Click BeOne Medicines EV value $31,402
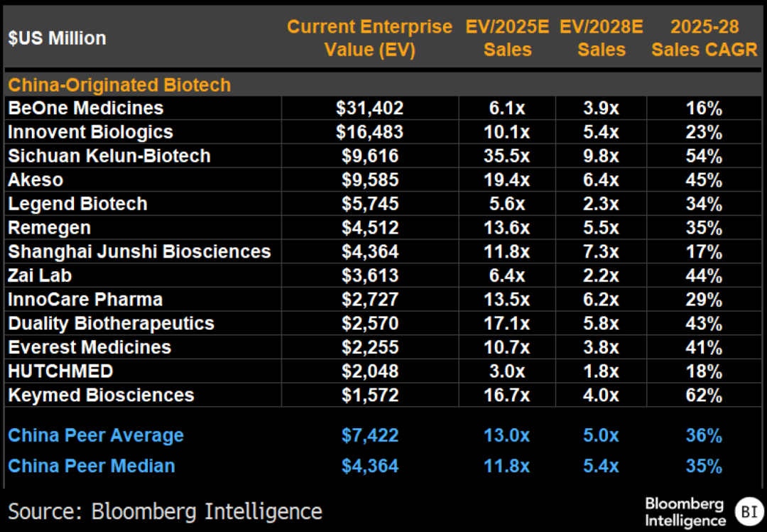This screenshot has height=532, width=767. 370,108
